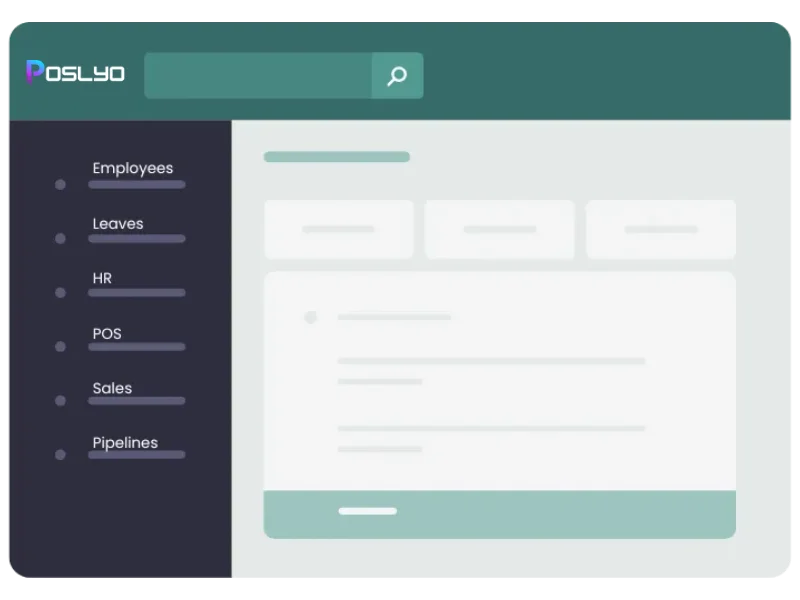Click the bullet dot beside Employees
The width and height of the screenshot is (800, 600).
coord(60,184)
